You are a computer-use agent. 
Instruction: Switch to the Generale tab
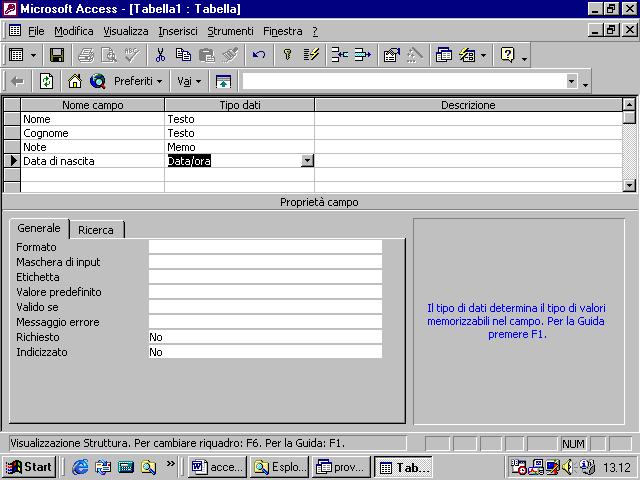click(39, 228)
